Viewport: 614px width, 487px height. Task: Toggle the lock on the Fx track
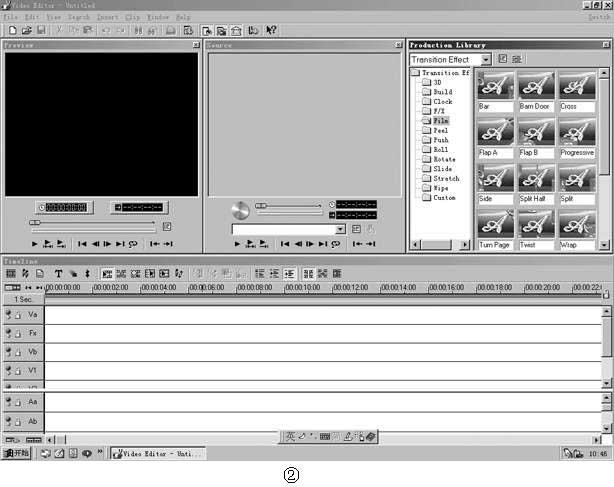(x=18, y=333)
